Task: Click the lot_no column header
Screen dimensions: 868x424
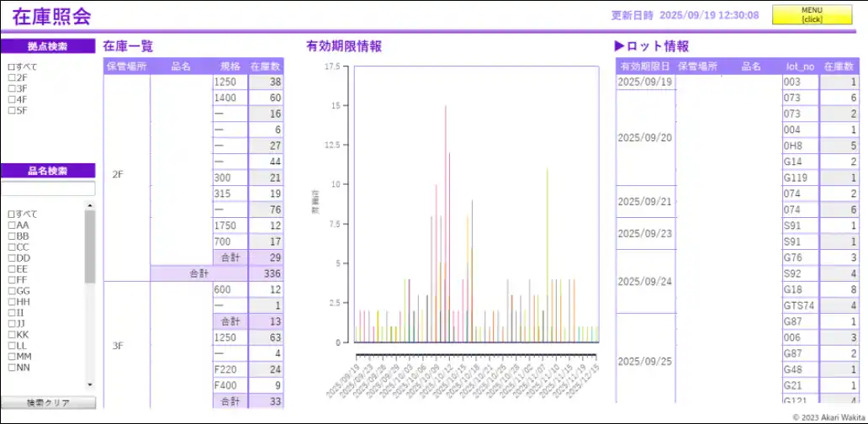Action: [800, 66]
